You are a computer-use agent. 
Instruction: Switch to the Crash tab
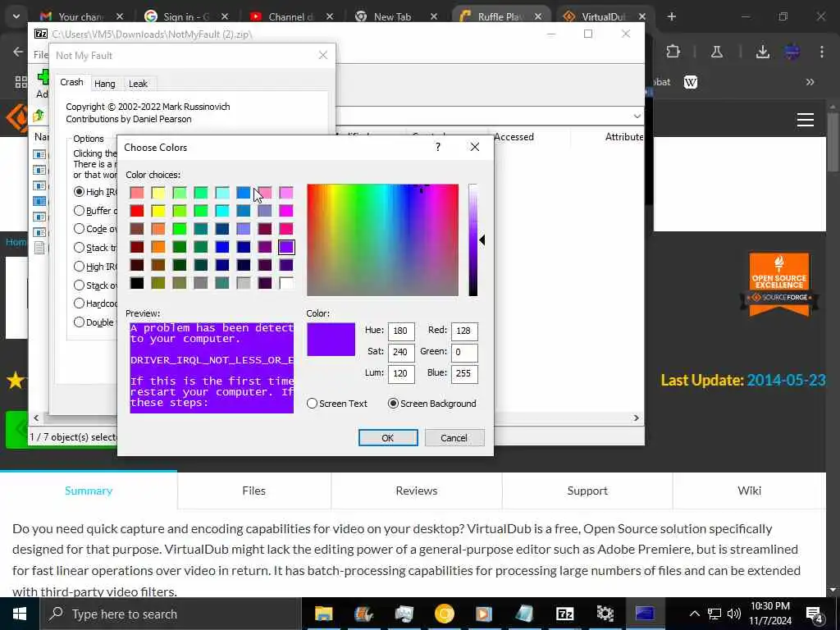pyautogui.click(x=71, y=82)
